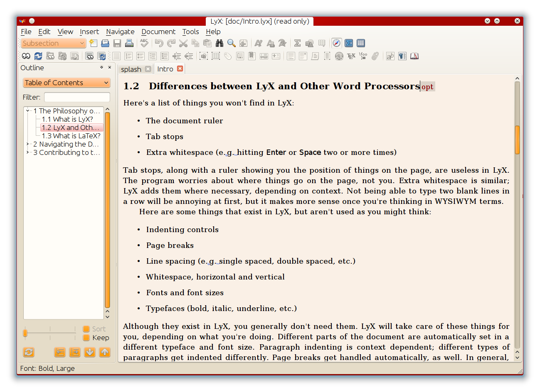Click the outline tree's orange scrollbar
The image size is (540, 392).
[x=107, y=210]
